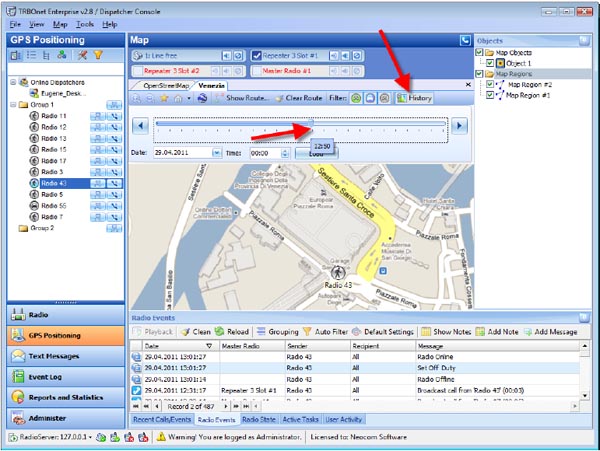Screen dimensions: 600x451
Task: Toggle the Map Region #2 checkbox
Action: pyautogui.click(x=490, y=84)
